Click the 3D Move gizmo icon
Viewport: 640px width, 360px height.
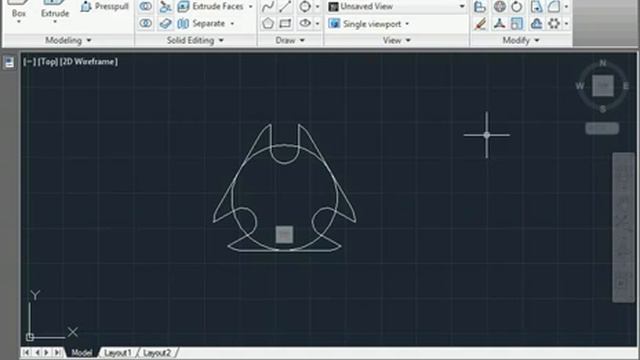pos(500,7)
